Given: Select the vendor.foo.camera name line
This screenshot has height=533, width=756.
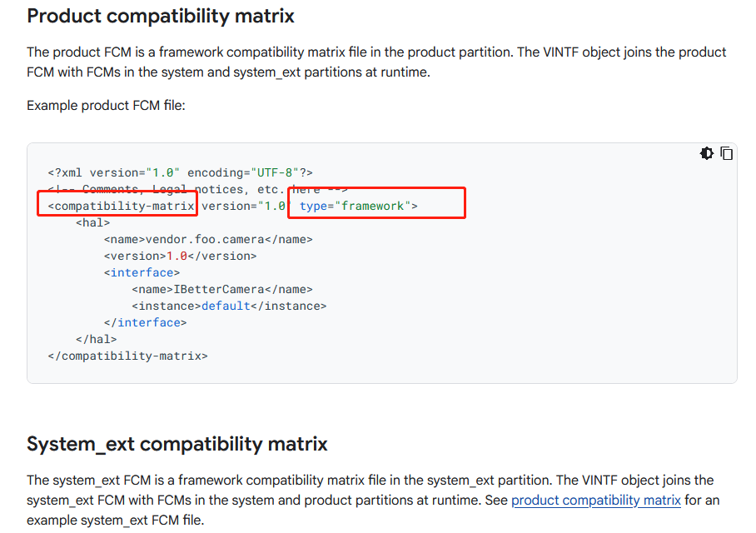Looking at the screenshot, I should click(208, 239).
